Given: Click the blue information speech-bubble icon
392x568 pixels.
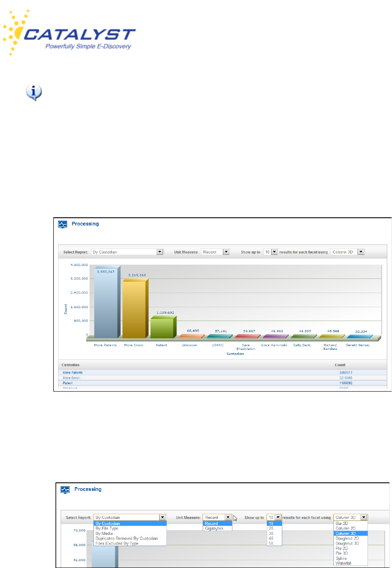Looking at the screenshot, I should pyautogui.click(x=34, y=93).
